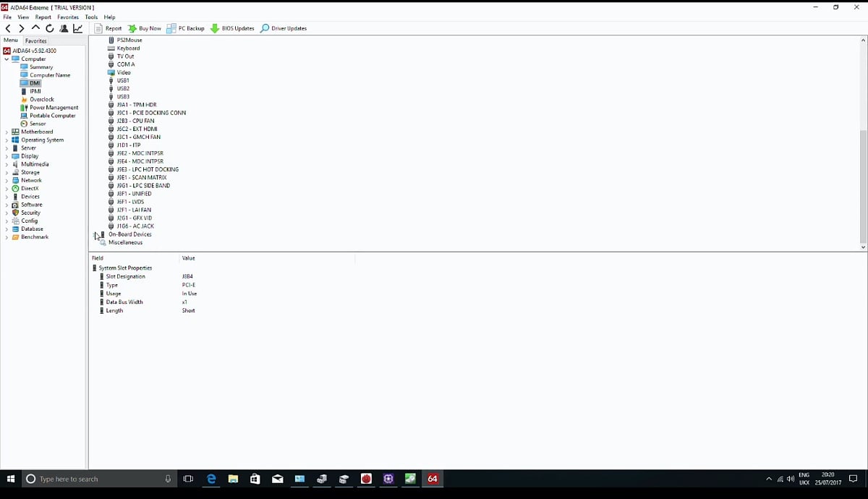Collapse the Computer tree node

tap(7, 59)
